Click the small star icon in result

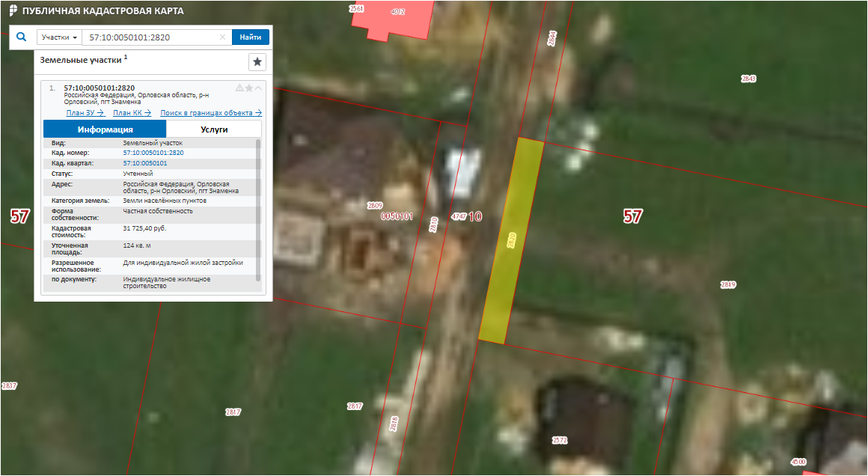tap(249, 88)
